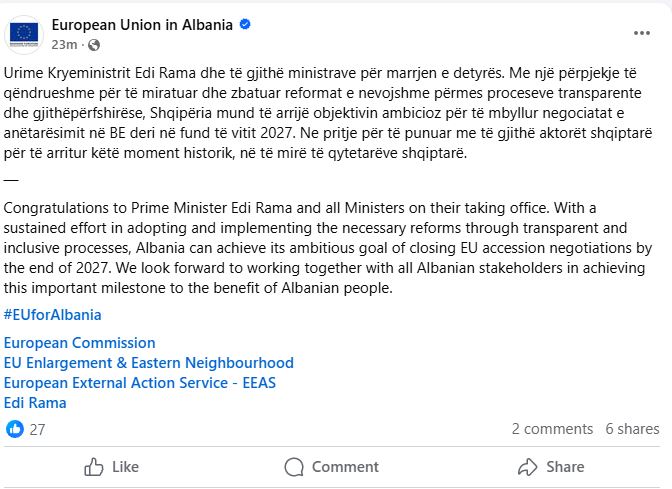Open the Edi Rama tagged profile link
672x489 pixels.
pos(35,403)
